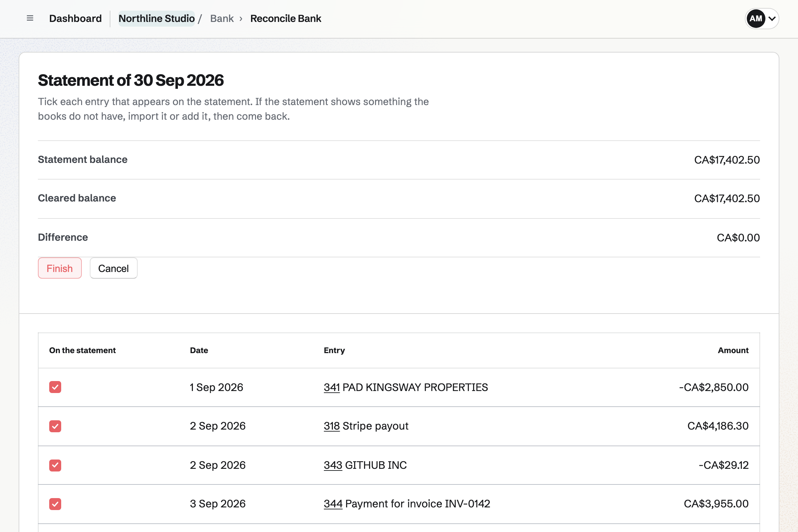Open entry link 341
Image resolution: width=798 pixels, height=532 pixels.
coord(332,387)
